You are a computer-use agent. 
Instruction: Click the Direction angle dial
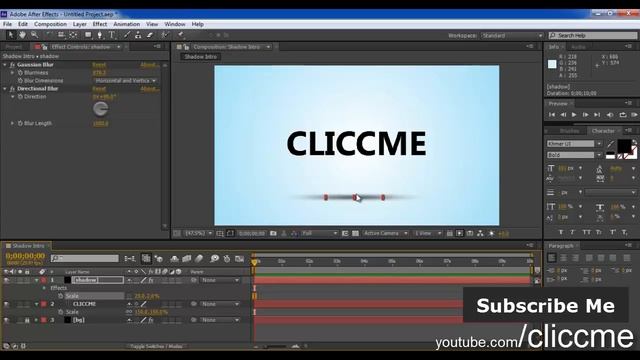[100, 109]
